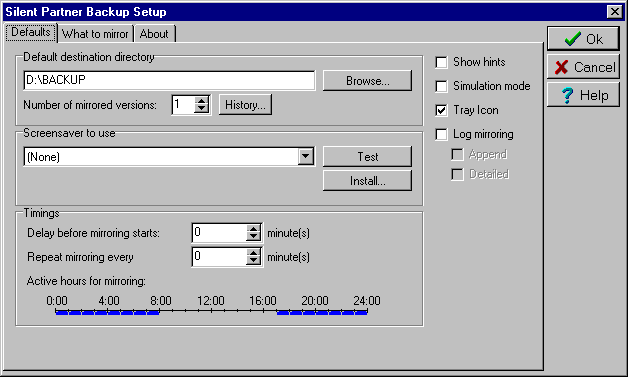Browse for a destination directory
The height and width of the screenshot is (377, 628).
(367, 81)
